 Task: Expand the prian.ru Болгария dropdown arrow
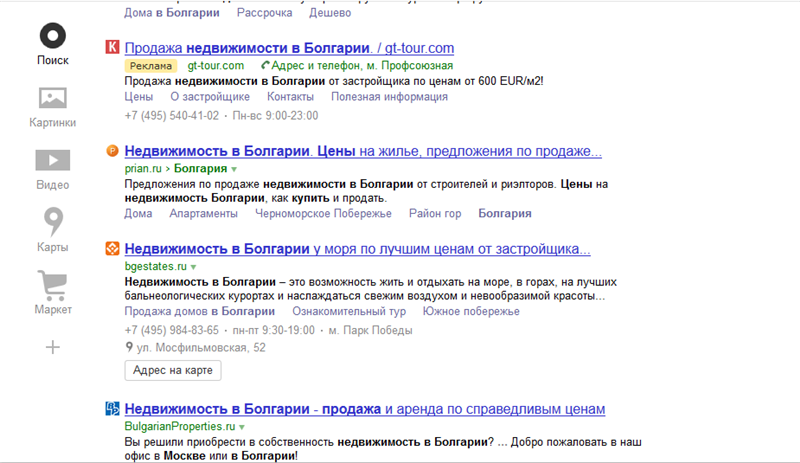click(x=234, y=169)
